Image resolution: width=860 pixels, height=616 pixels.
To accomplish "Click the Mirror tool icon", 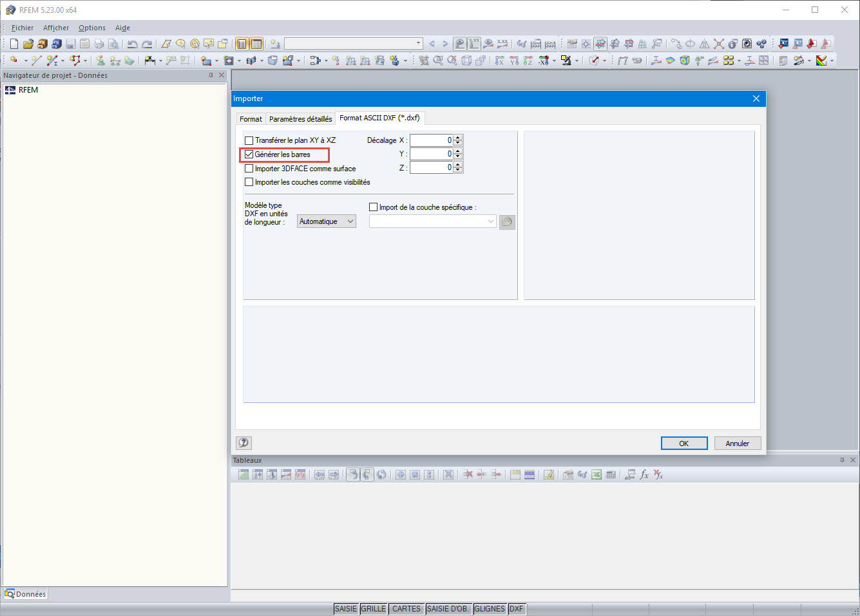I will tap(704, 44).
